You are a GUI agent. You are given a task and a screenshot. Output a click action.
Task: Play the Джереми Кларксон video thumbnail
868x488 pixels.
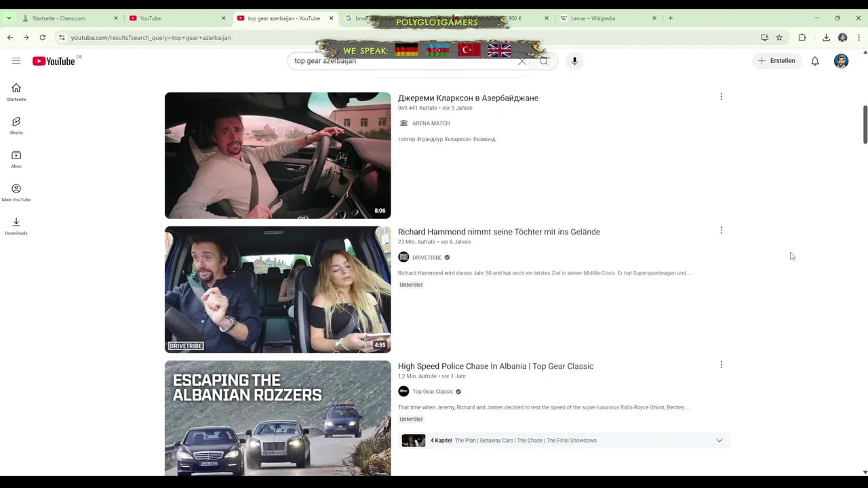277,155
